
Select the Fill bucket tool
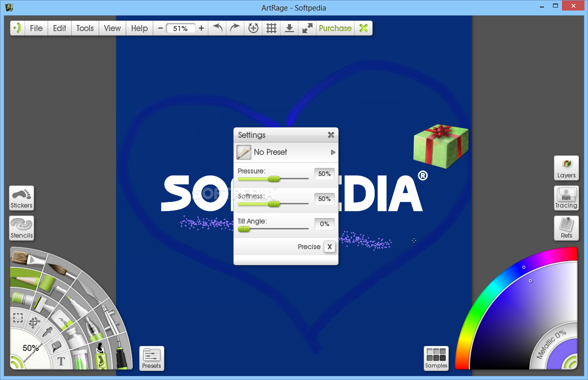[57, 346]
